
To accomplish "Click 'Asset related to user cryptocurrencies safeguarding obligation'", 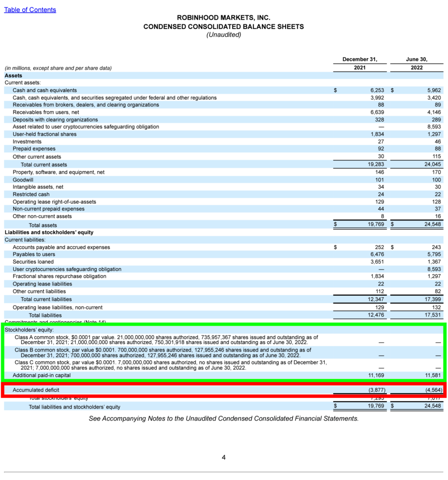I will tap(86, 127).
